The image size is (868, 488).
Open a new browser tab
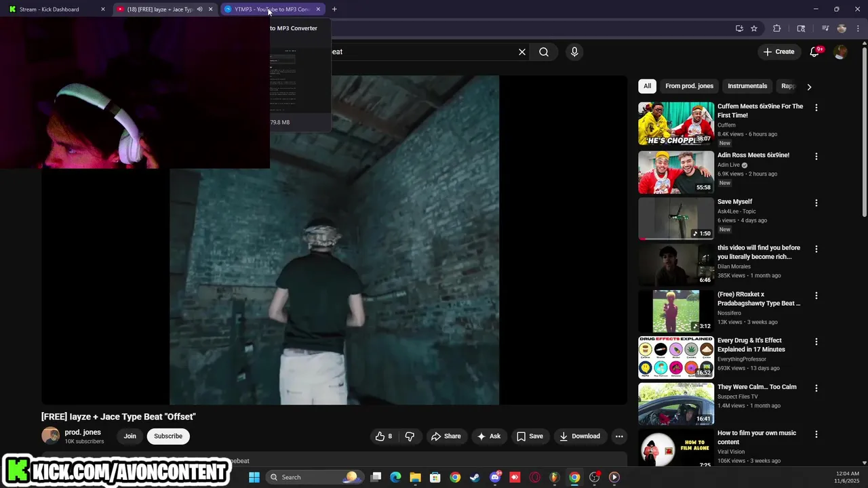[x=334, y=9]
